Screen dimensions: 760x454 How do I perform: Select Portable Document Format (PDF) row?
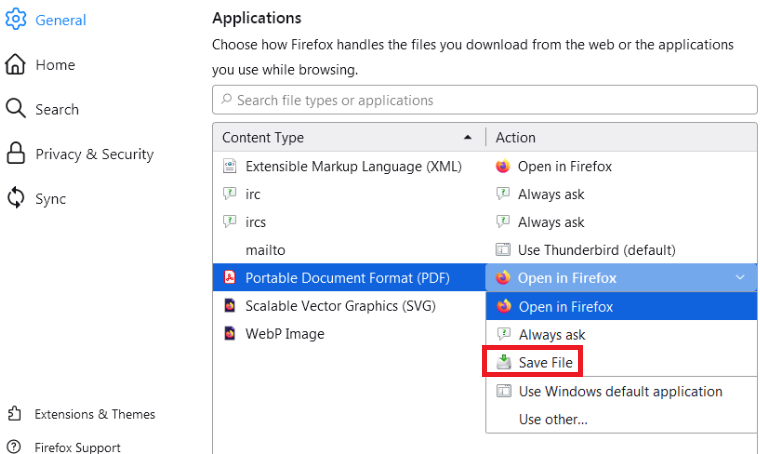[x=347, y=278]
